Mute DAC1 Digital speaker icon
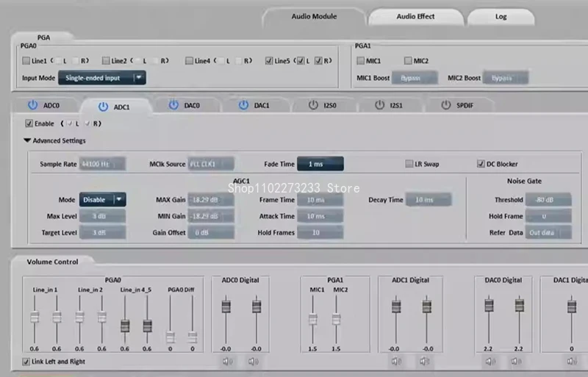This screenshot has width=588, height=377. [572, 362]
